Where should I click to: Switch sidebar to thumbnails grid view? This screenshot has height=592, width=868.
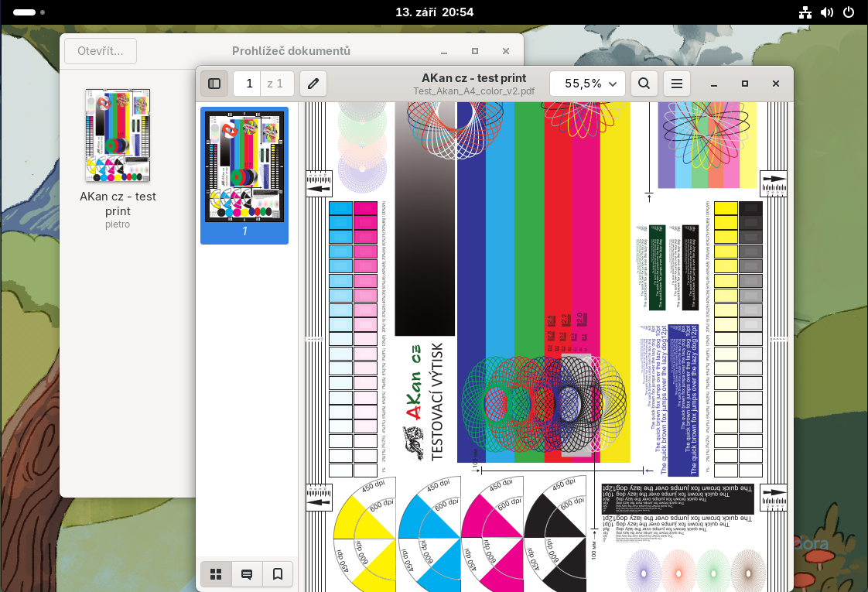pos(216,574)
